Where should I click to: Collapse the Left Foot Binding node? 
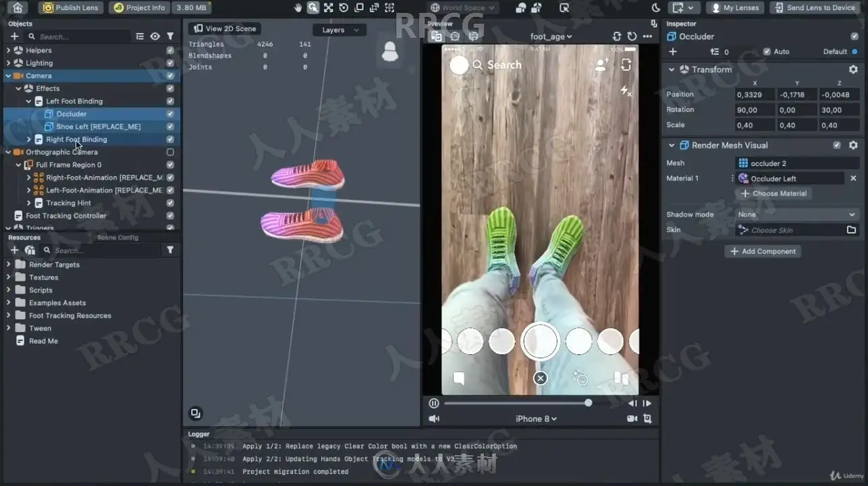pos(28,101)
